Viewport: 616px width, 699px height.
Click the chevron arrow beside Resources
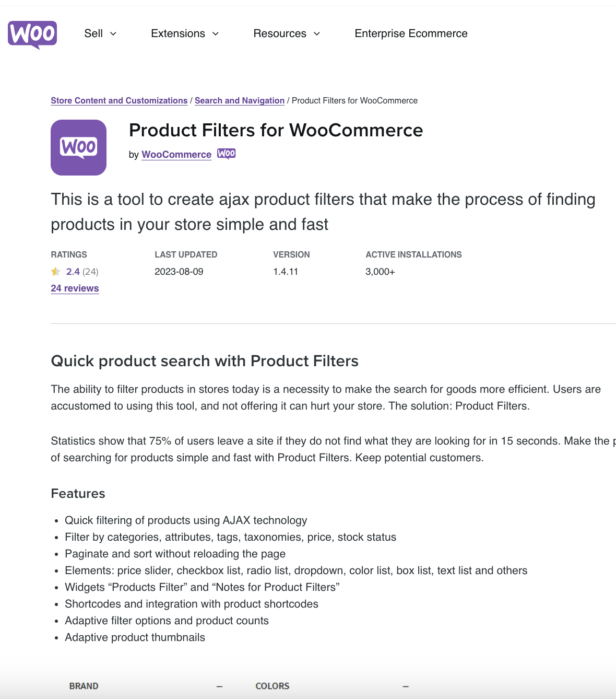coord(316,34)
